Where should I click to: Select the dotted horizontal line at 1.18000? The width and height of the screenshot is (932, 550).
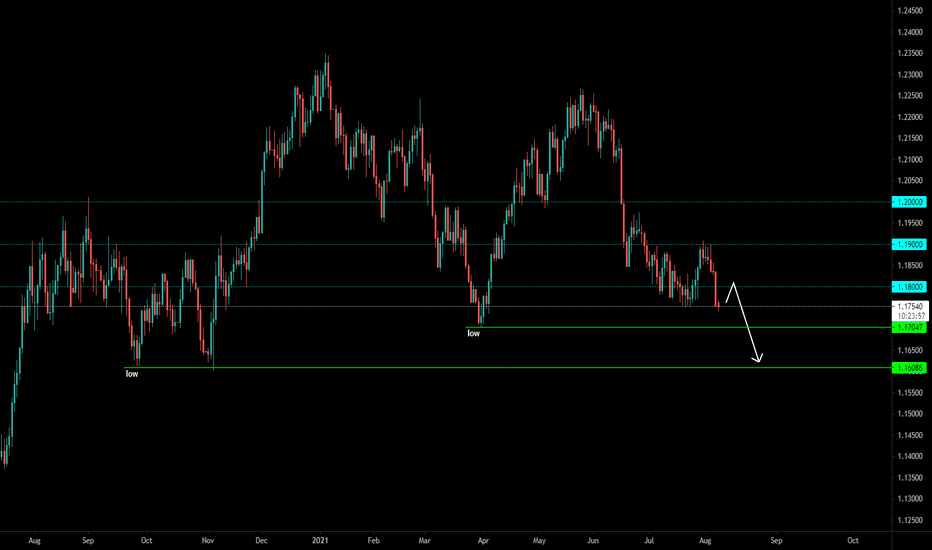446,287
